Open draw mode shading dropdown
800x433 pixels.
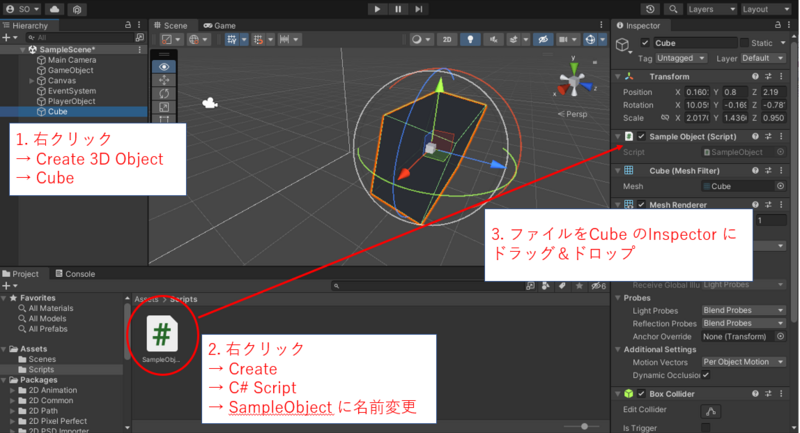421,39
